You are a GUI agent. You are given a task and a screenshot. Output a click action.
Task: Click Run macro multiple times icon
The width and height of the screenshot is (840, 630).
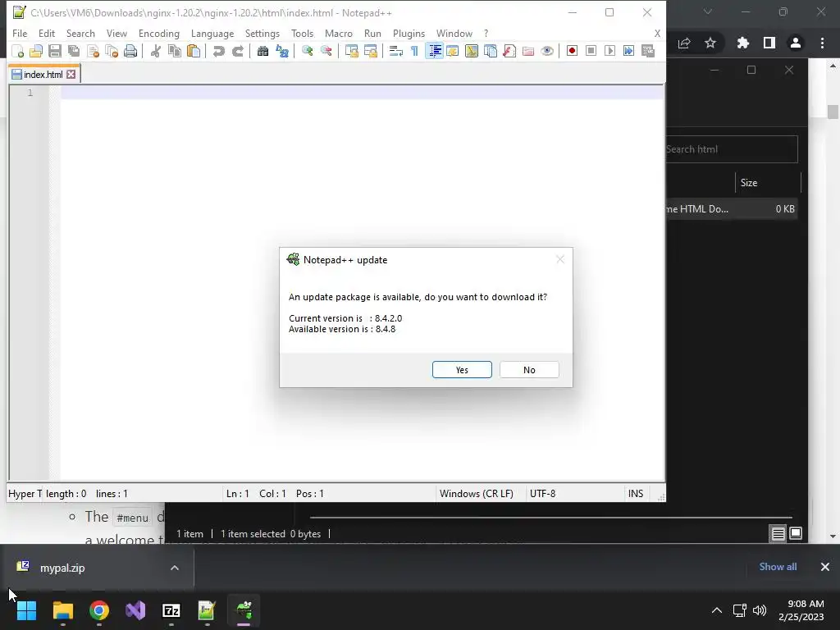pos(628,51)
